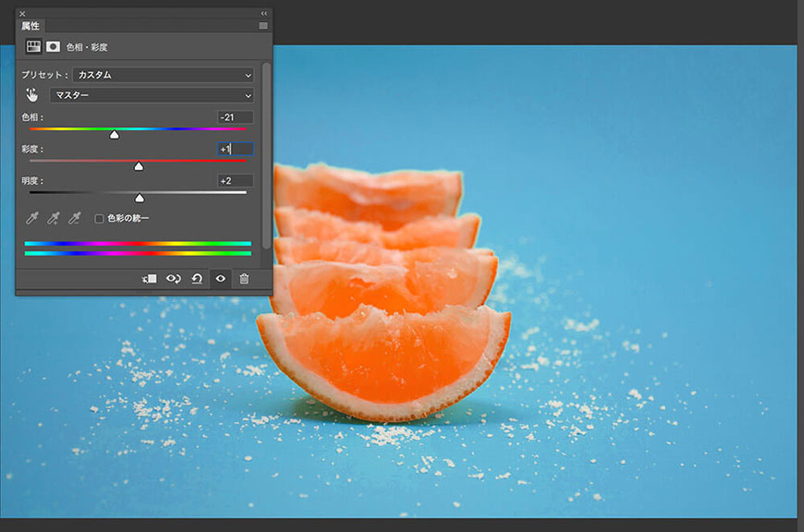804x532 pixels.
Task: Click the Properties panel vertical scrollbar
Action: pyautogui.click(x=266, y=156)
